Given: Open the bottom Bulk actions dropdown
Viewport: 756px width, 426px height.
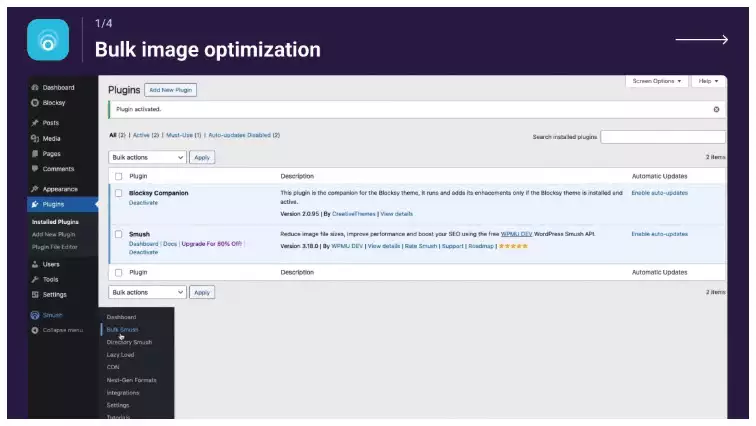Looking at the screenshot, I should pos(147,293).
